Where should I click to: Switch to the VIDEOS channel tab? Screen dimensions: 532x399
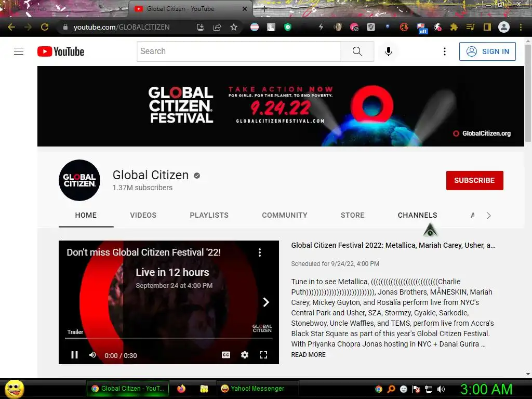tap(143, 215)
